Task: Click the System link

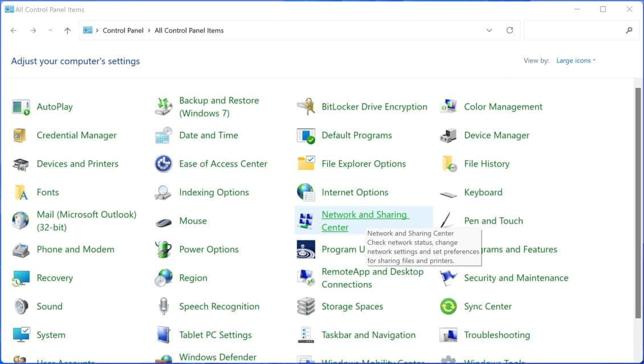Action: click(x=51, y=335)
